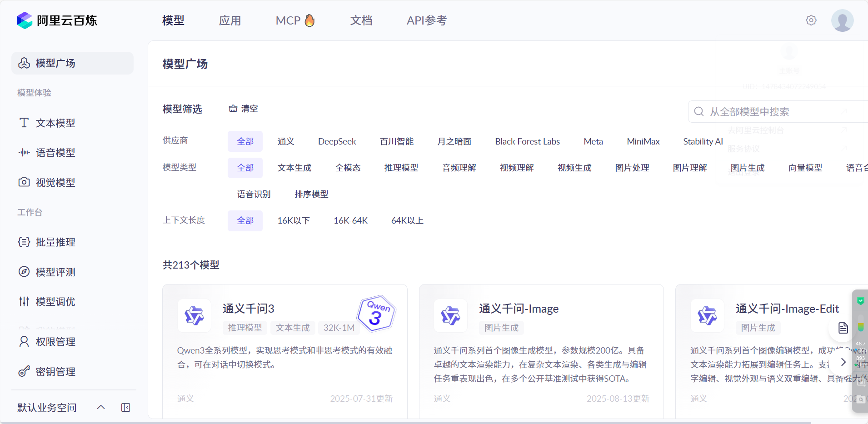Screen dimensions: 868x424
Task: Filter model type by 推理模型
Action: point(401,168)
